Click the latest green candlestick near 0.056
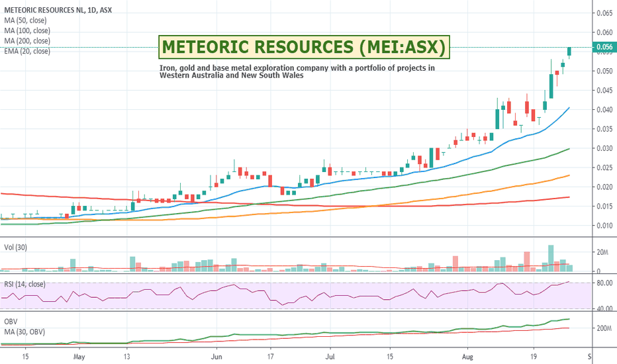617x364 pixels. (569, 52)
